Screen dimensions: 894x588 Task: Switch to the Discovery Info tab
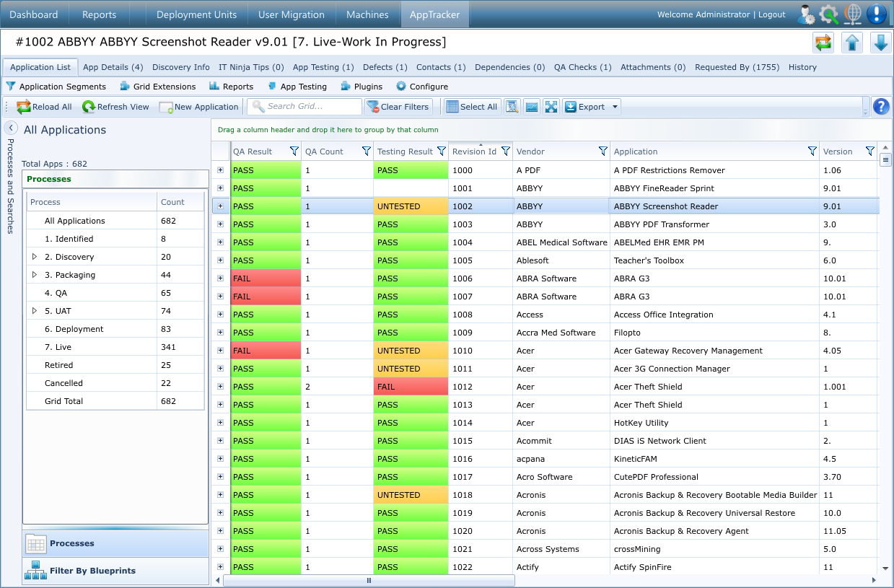181,67
